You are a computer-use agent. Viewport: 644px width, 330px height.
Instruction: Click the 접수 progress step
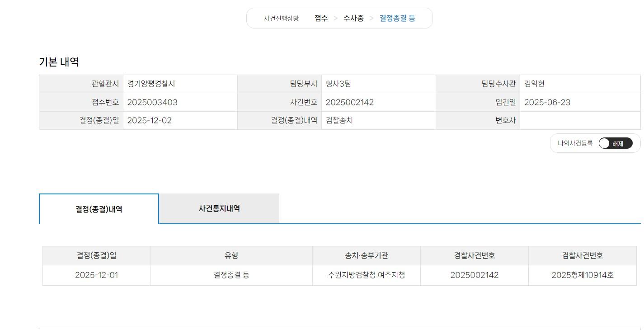pyautogui.click(x=321, y=18)
